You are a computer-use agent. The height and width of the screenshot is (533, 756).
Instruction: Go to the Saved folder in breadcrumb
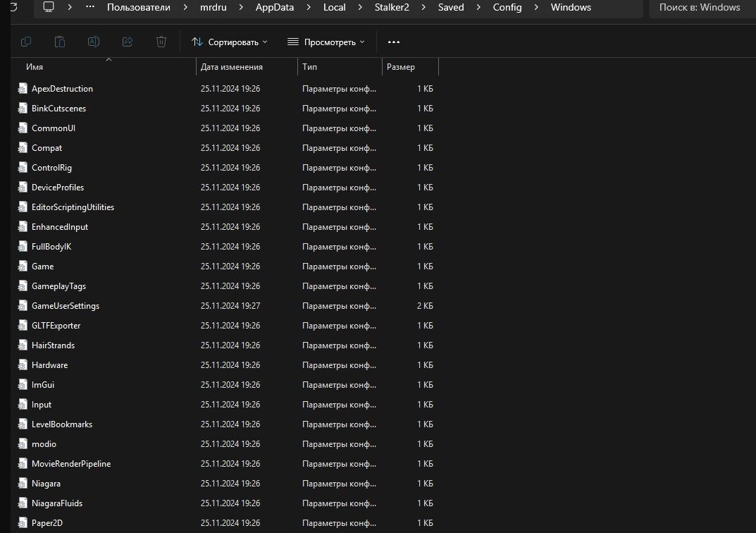tap(451, 7)
